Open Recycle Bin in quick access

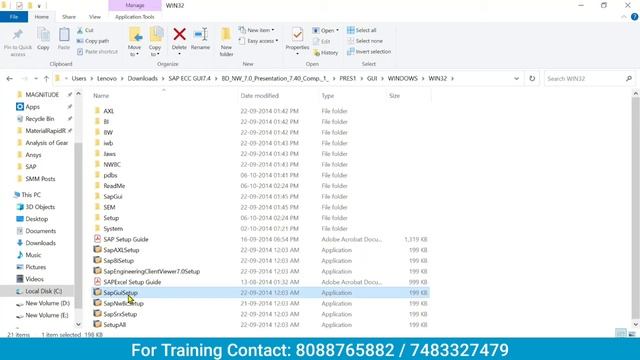(40, 119)
